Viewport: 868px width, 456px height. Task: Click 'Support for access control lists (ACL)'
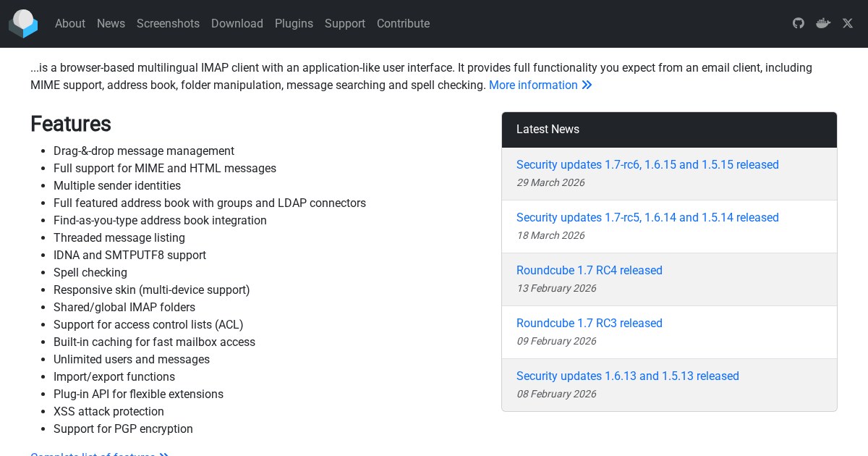pos(148,325)
